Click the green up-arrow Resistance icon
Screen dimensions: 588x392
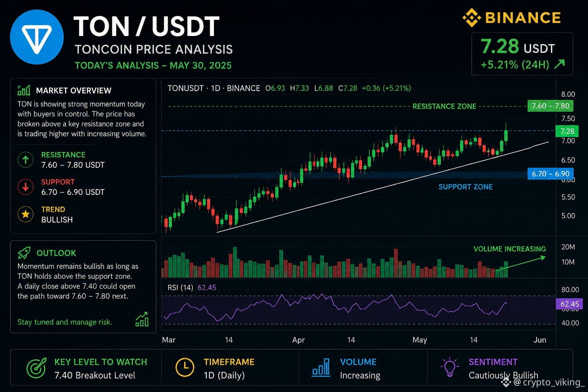click(26, 160)
